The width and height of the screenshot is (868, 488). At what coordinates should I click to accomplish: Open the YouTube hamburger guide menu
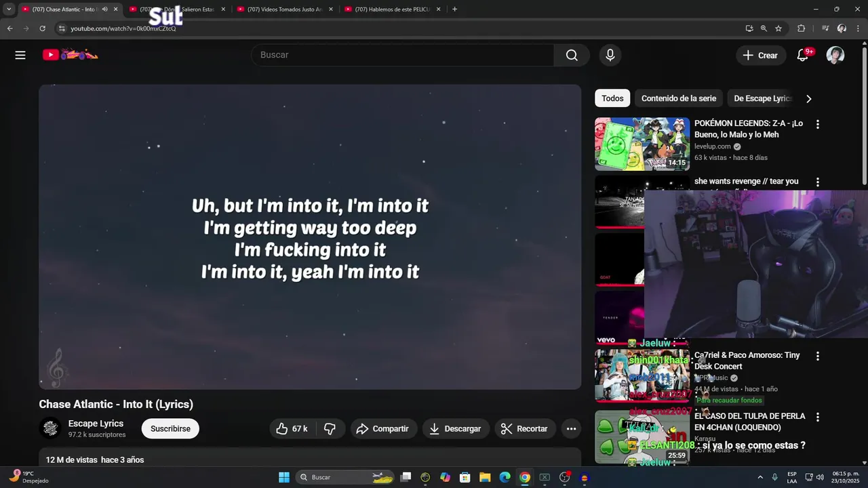pos(20,55)
